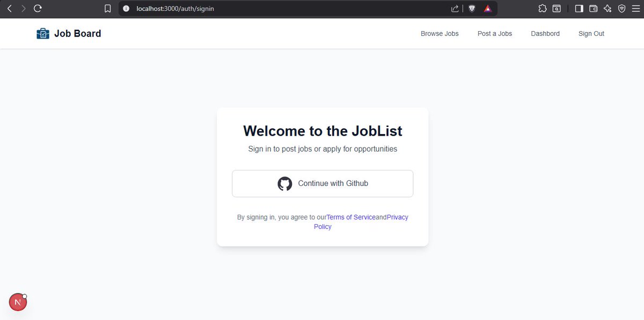Viewport: 644px width, 320px height.
Task: Click the Welcome to the JobList heading
Action: [x=323, y=131]
